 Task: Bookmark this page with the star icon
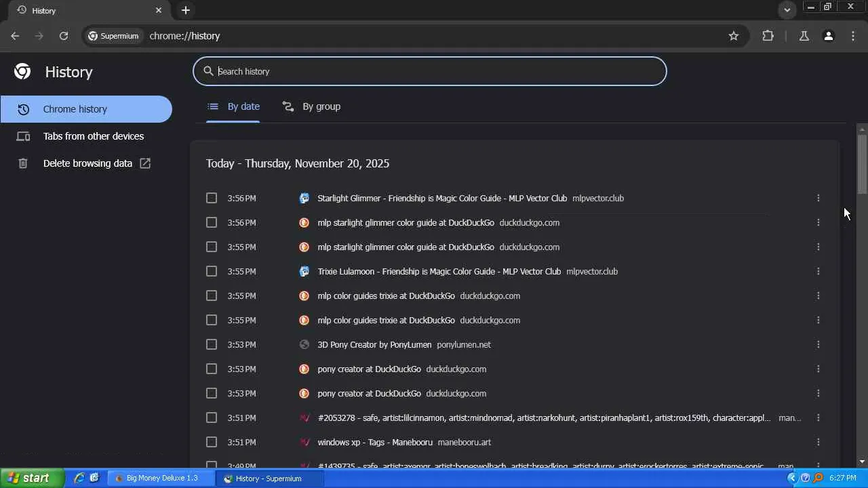pyautogui.click(x=734, y=36)
